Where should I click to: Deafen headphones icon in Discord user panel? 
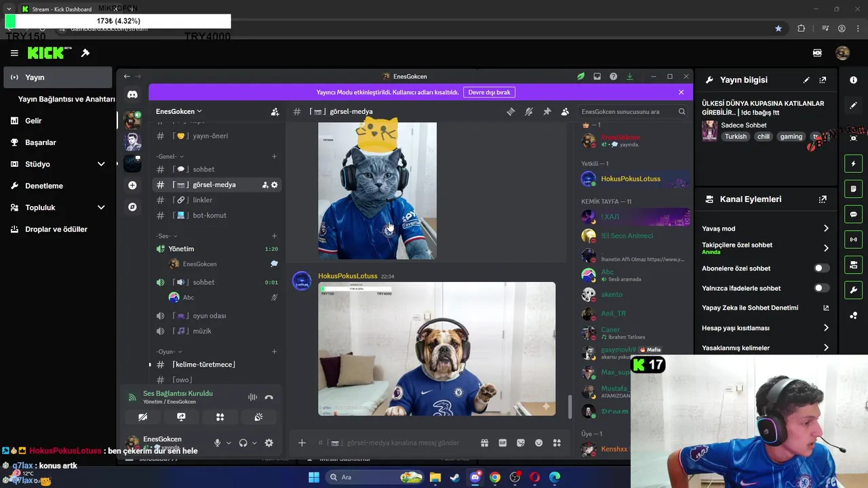[243, 443]
